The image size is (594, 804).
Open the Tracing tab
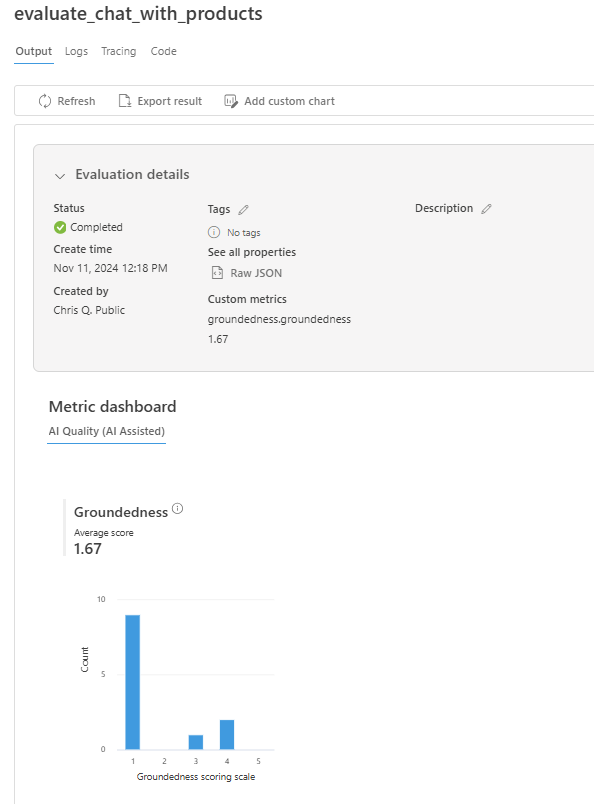[118, 51]
